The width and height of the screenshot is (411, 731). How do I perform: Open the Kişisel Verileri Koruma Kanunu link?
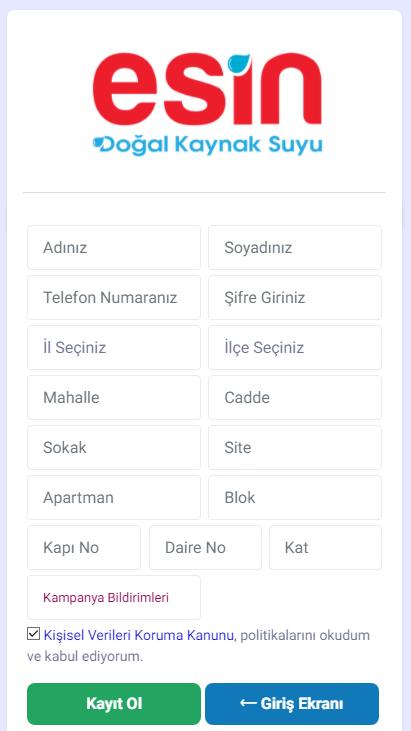138,635
